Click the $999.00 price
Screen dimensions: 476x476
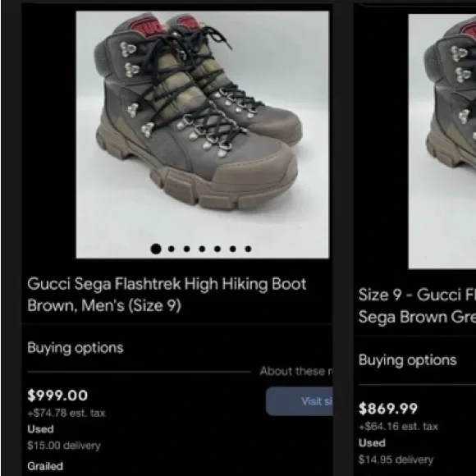pos(57,396)
